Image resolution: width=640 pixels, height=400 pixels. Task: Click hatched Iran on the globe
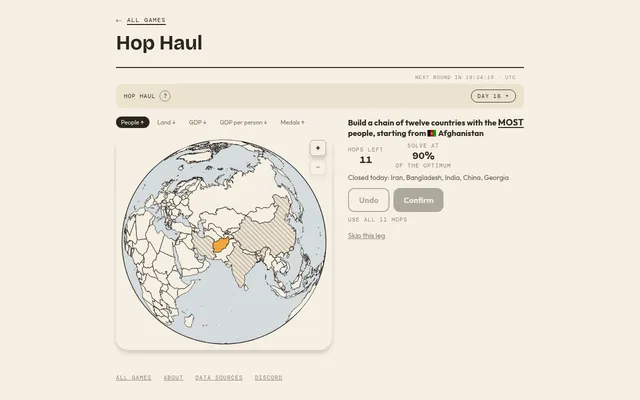(203, 247)
